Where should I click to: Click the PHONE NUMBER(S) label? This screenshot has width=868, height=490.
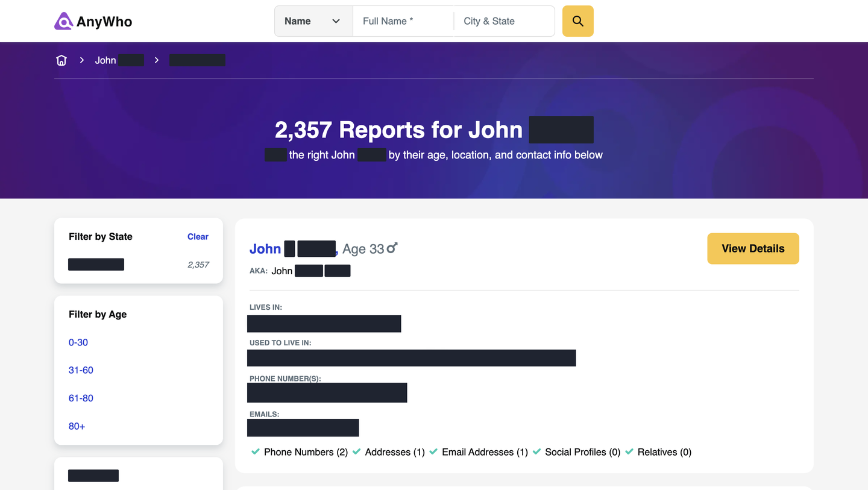click(x=285, y=378)
